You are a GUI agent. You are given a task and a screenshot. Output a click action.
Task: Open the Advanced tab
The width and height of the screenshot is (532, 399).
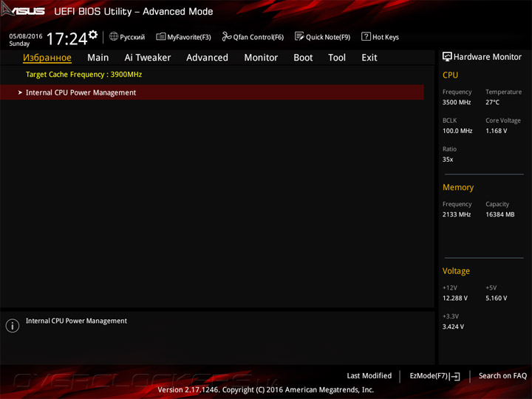tap(208, 58)
